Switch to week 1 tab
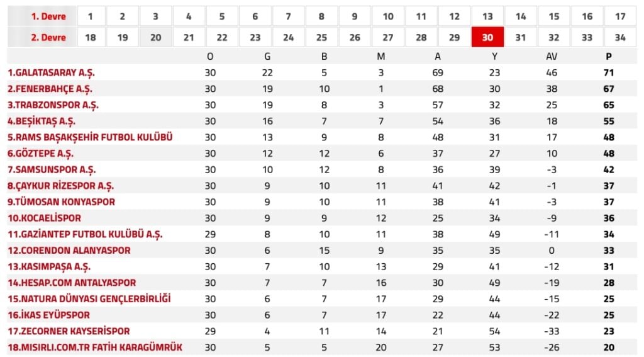The height and width of the screenshot is (357, 644). point(90,16)
